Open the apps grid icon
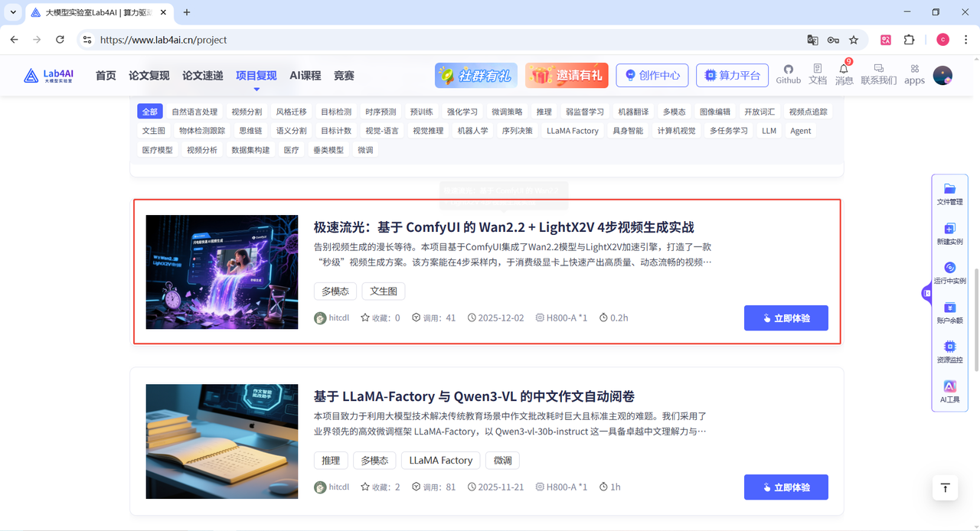 coord(914,74)
